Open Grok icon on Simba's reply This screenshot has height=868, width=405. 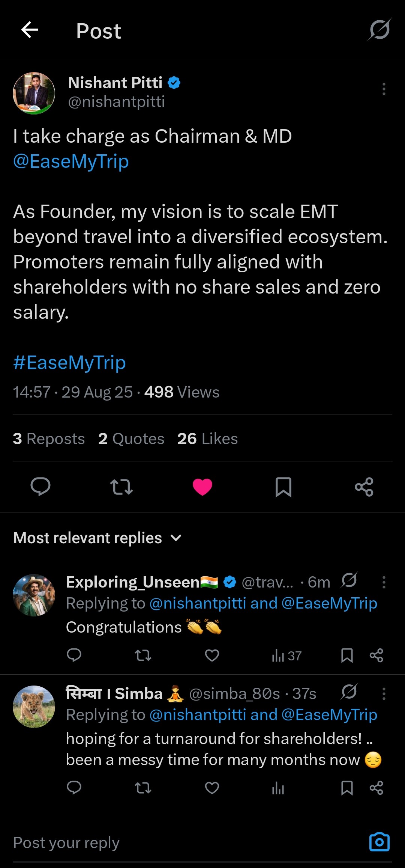(349, 692)
